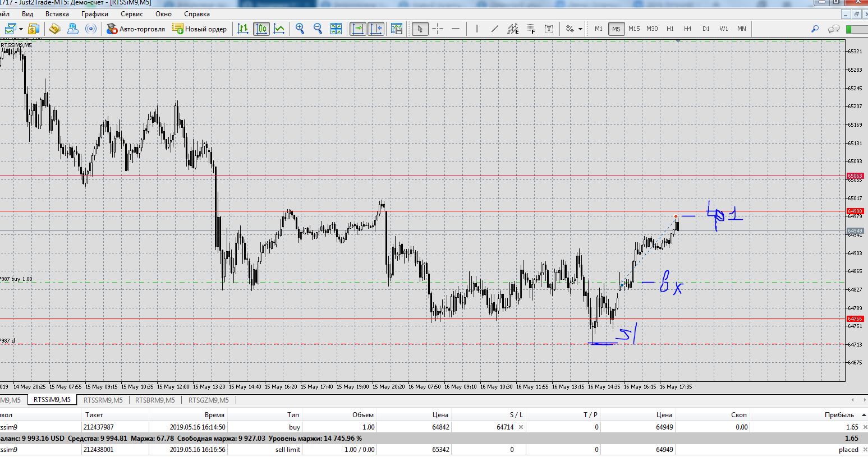Open the Окно menu
This screenshot has width=868, height=457.
(163, 14)
